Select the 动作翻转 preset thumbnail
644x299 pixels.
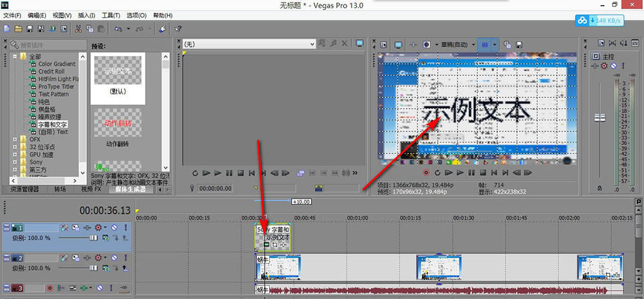pos(117,122)
